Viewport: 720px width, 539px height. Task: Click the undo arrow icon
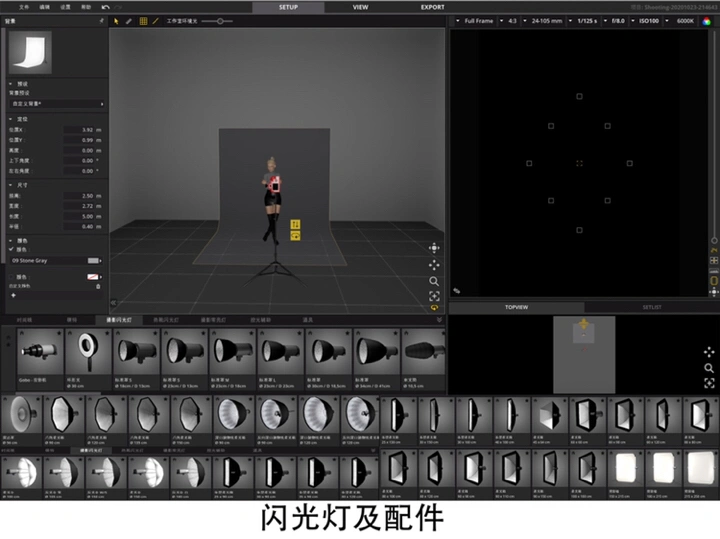[106, 7]
